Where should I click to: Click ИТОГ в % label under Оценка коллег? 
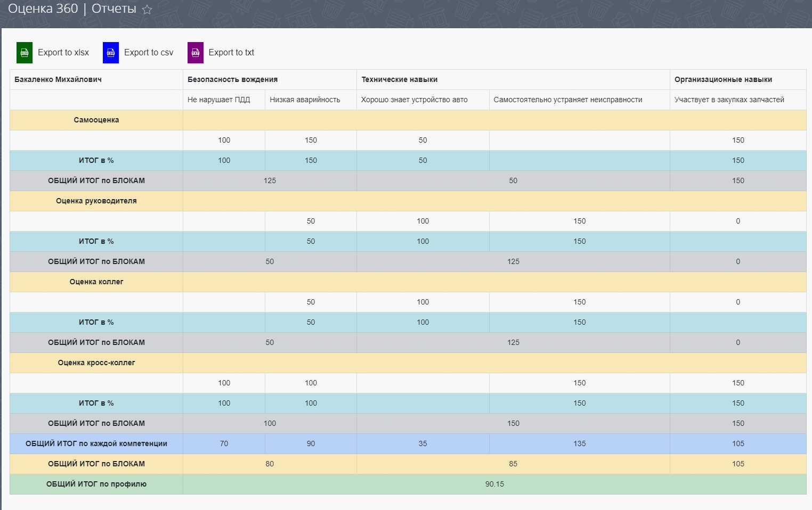click(x=96, y=322)
